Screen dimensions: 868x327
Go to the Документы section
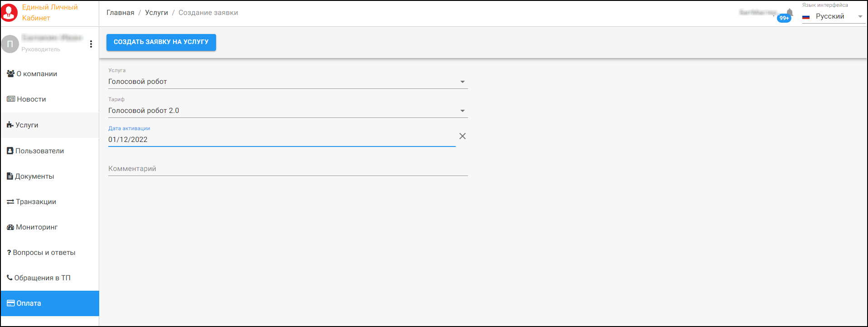tap(34, 176)
